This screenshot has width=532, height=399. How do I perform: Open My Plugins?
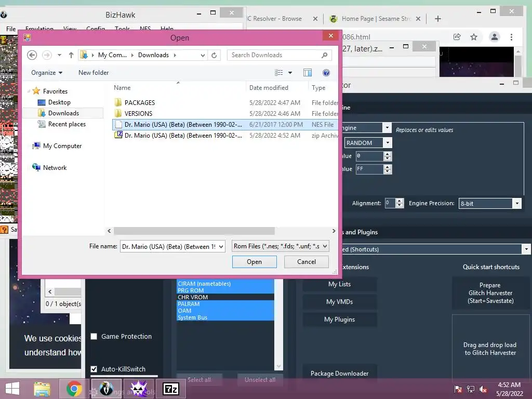pos(340,320)
